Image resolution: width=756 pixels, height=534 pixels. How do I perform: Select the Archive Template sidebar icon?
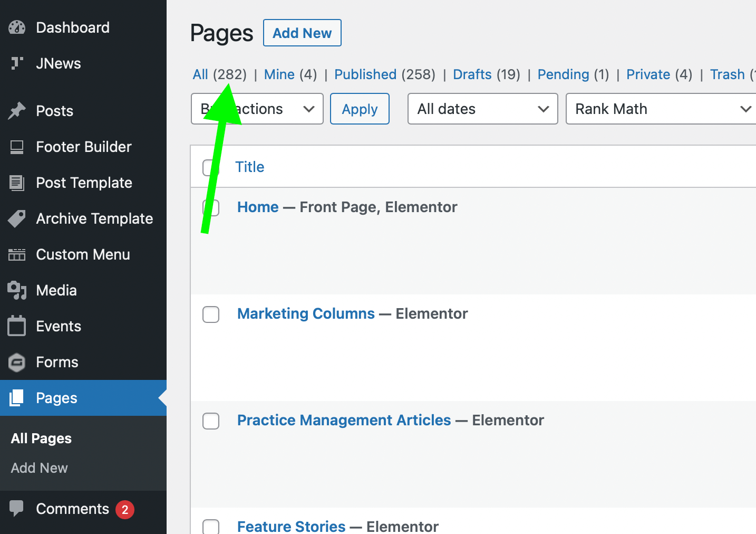pyautogui.click(x=16, y=218)
